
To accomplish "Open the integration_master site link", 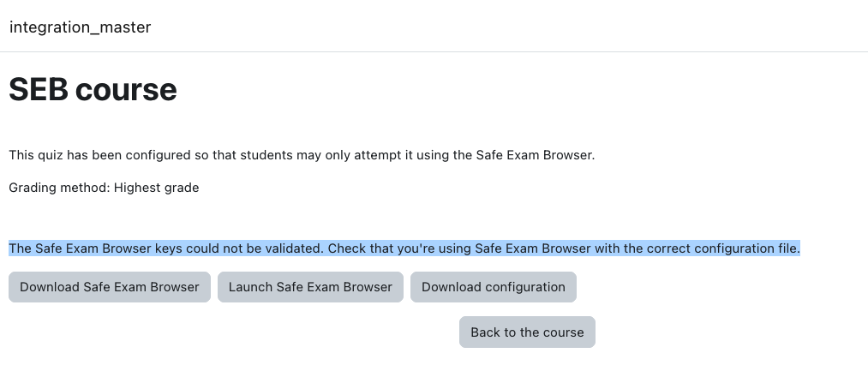I will click(x=81, y=27).
